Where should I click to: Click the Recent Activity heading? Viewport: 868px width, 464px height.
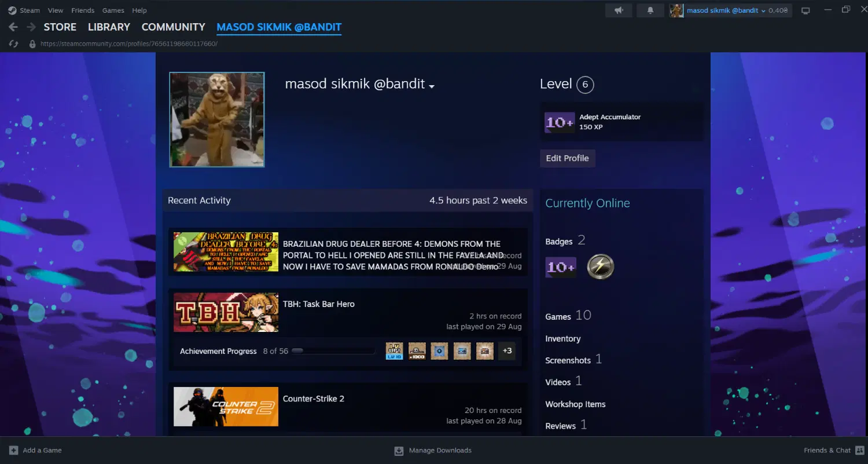coord(199,200)
